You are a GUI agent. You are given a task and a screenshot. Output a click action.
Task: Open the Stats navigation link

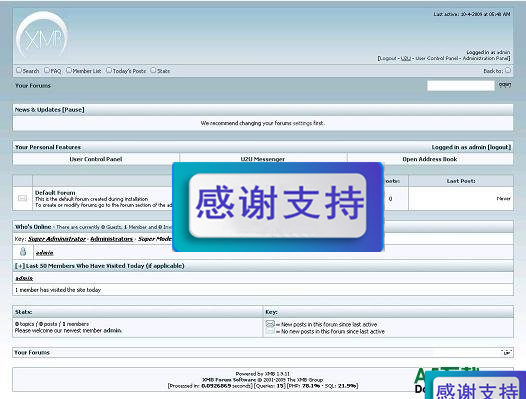pyautogui.click(x=164, y=71)
